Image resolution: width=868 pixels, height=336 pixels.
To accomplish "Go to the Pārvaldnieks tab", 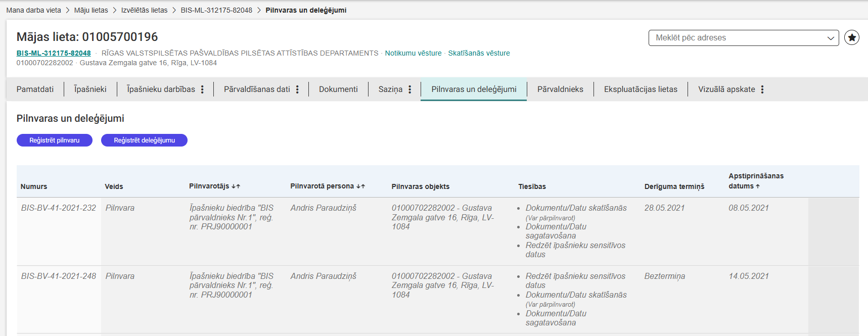I will 560,89.
